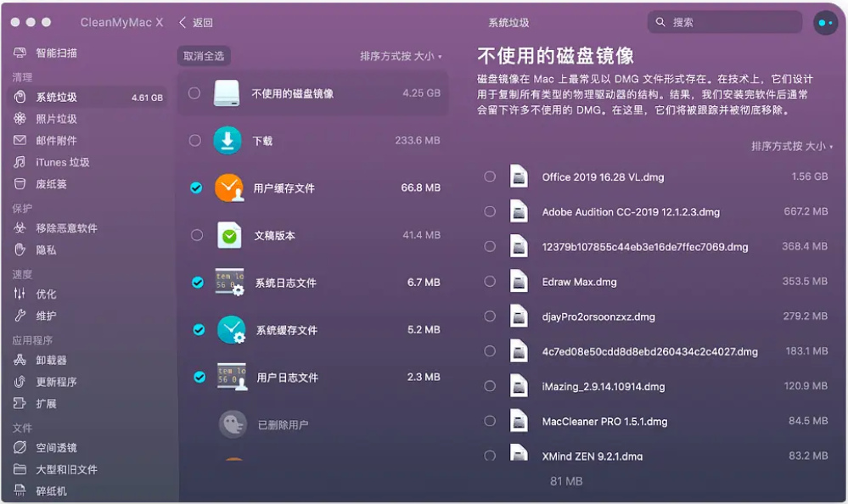
Task: Click the 用户日志文件 log icon
Action: click(232, 377)
